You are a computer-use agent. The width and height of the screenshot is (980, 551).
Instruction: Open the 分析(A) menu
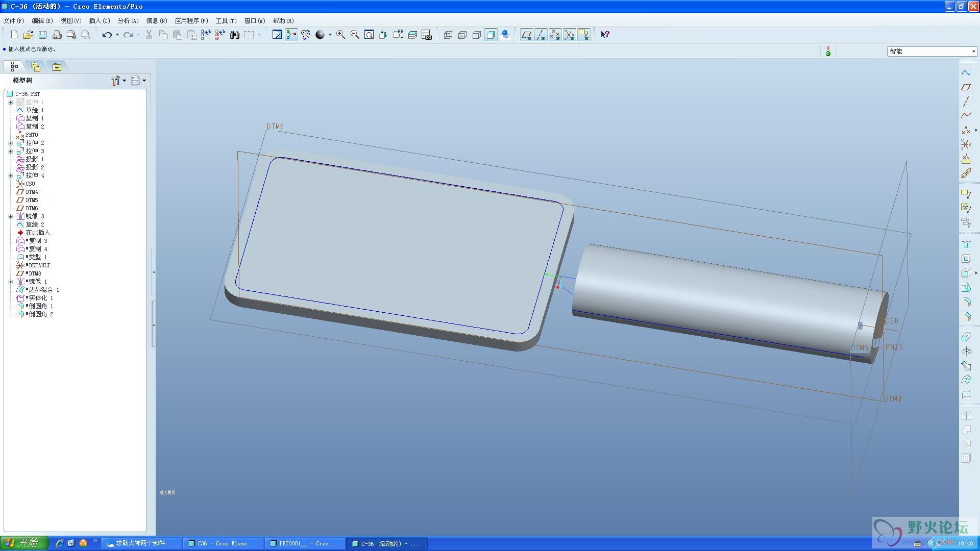point(128,21)
